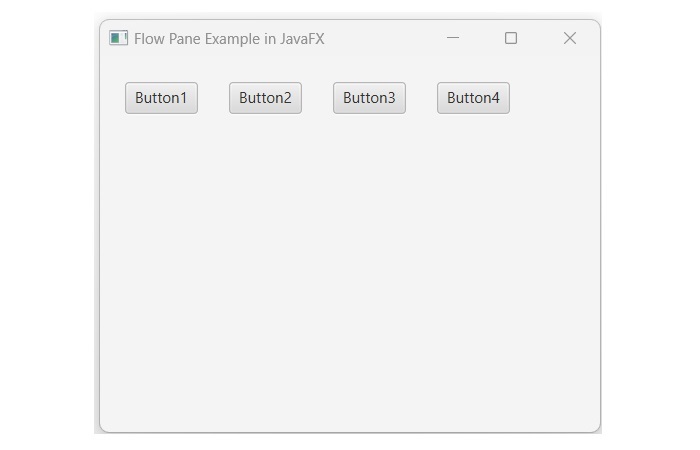Image resolution: width=700 pixels, height=450 pixels.
Task: Select the Button3 button
Action: 369,98
